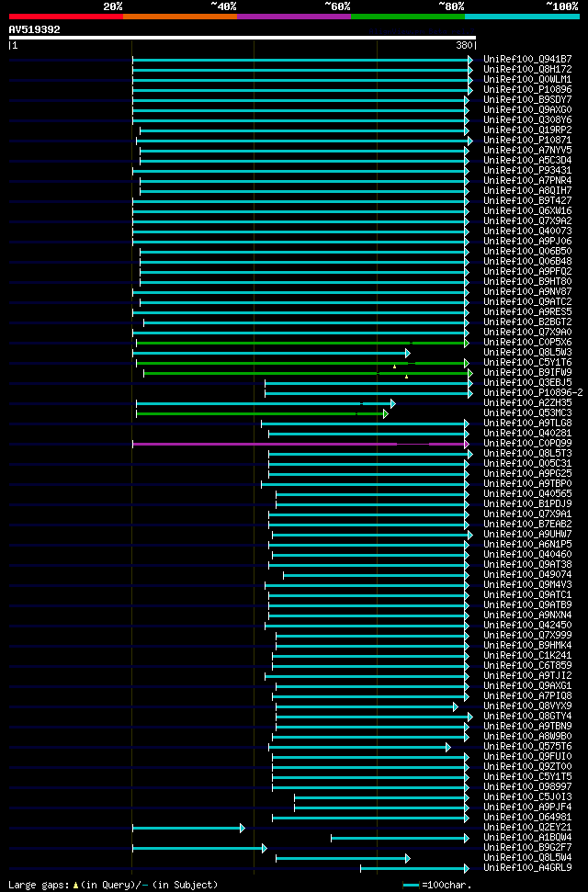588x892 pixels.
Task: Click the cyan arrowhead of Q2EY21 alignment
Action: (242, 828)
